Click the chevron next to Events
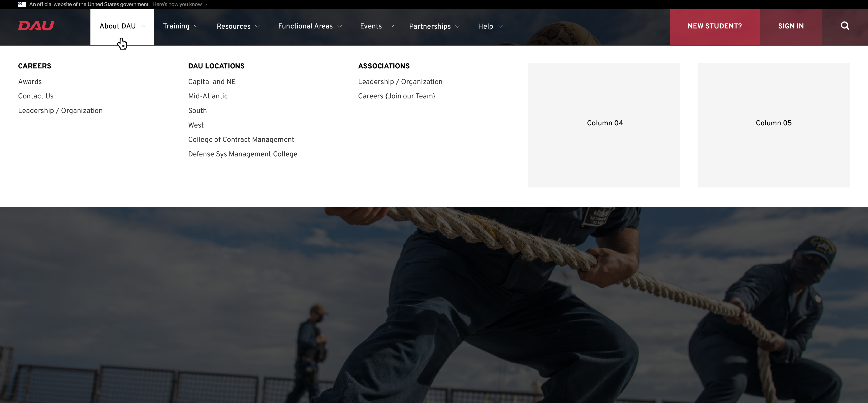 [391, 26]
